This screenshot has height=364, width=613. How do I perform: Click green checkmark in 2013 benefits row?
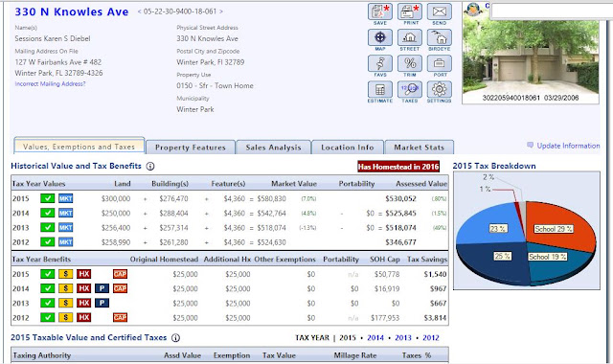47,303
